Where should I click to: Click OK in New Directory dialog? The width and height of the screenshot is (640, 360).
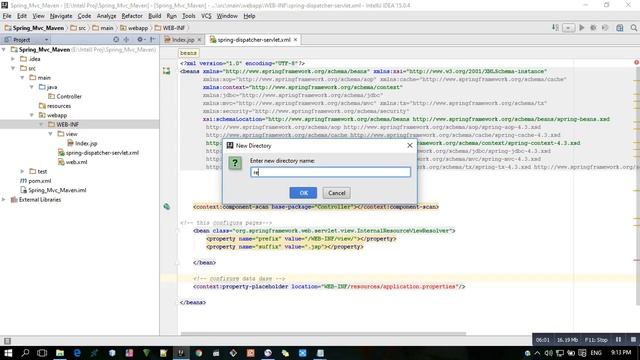pyautogui.click(x=303, y=193)
